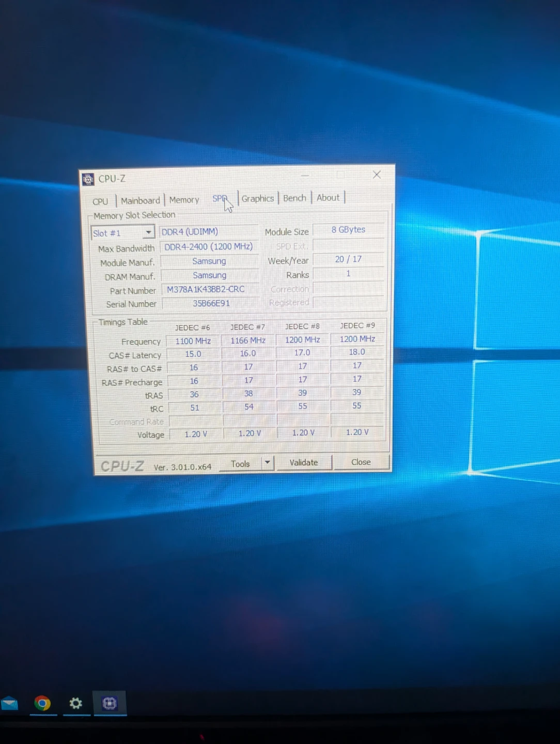Image resolution: width=560 pixels, height=744 pixels.
Task: Switch to the CPU tab
Action: click(100, 202)
